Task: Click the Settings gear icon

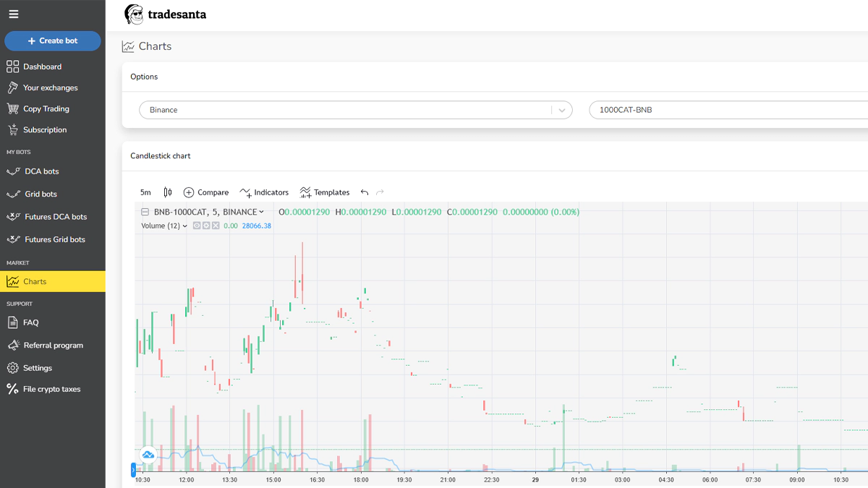Action: (12, 367)
